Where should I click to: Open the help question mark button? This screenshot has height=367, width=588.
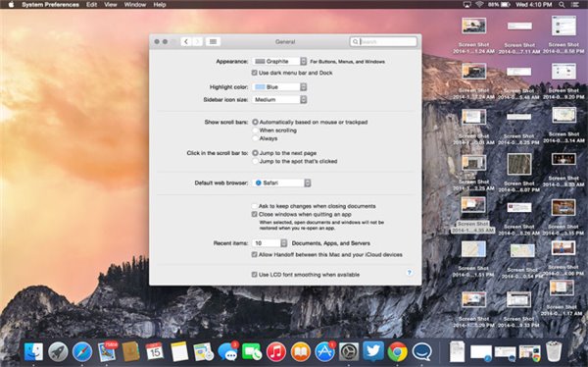[x=410, y=273]
